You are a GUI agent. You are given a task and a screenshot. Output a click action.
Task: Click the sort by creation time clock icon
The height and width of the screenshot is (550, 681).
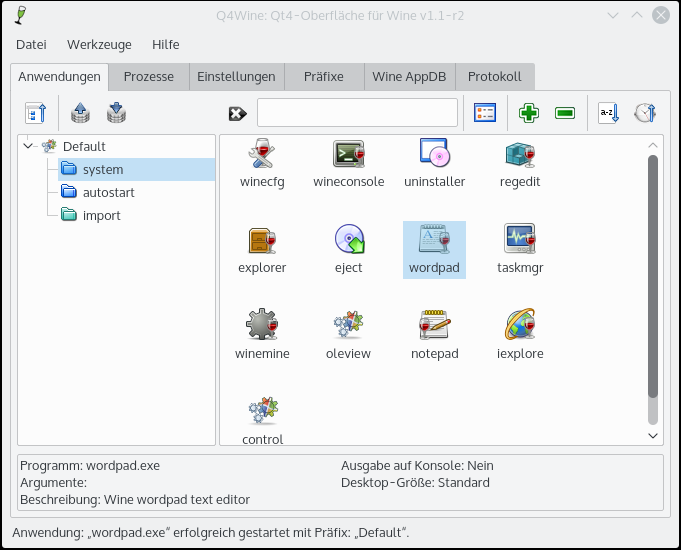click(x=644, y=113)
